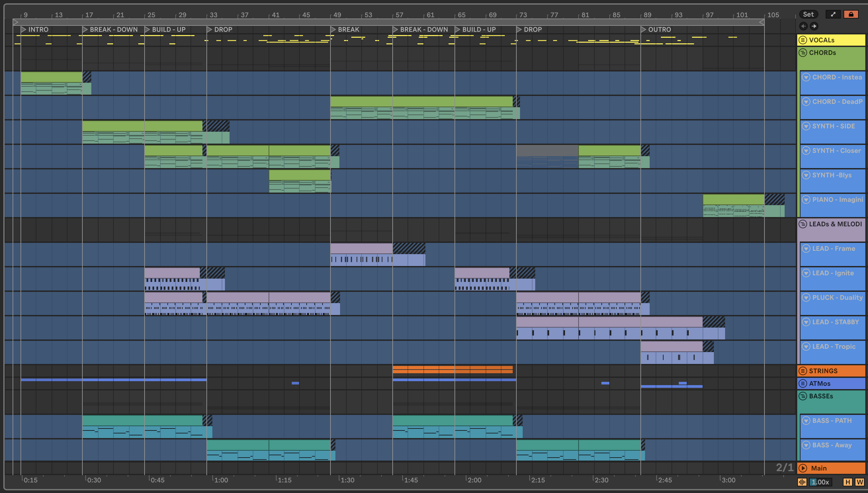Jump to next locator arrow

(814, 26)
